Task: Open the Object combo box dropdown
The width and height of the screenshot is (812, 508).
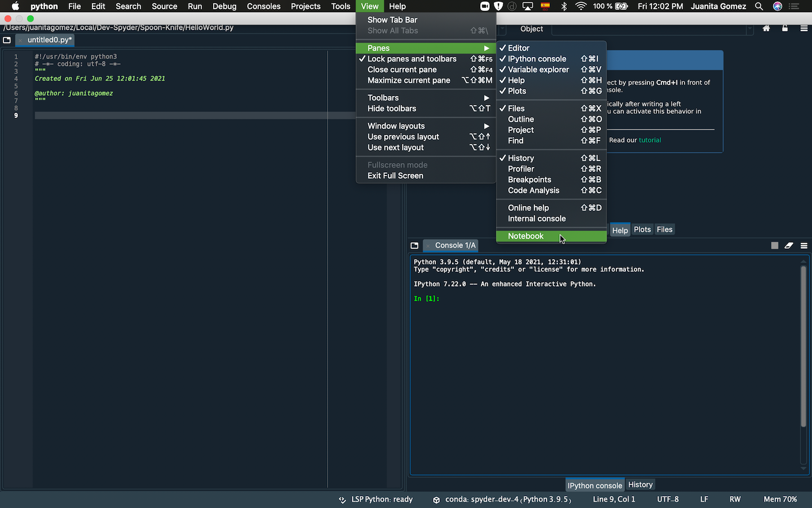Action: click(x=749, y=29)
